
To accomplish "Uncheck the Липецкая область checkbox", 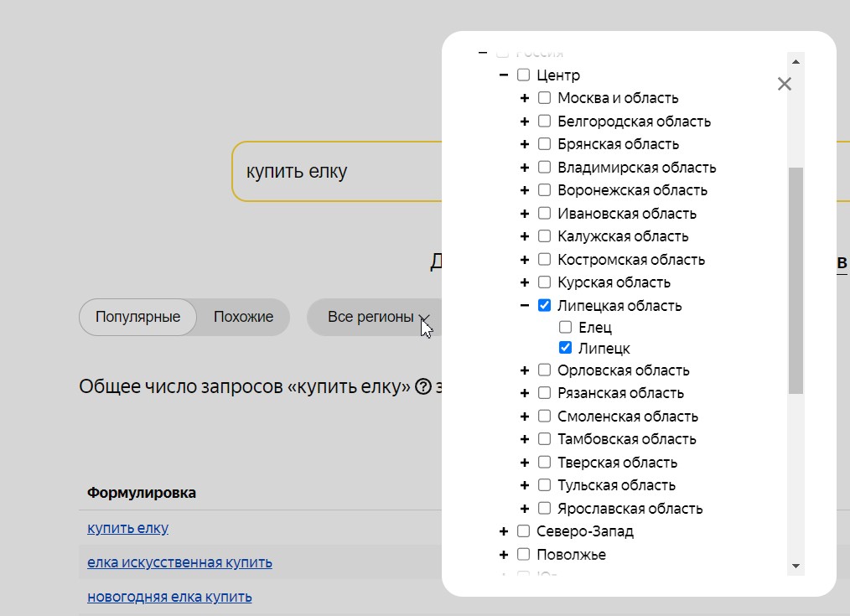I will click(x=545, y=305).
